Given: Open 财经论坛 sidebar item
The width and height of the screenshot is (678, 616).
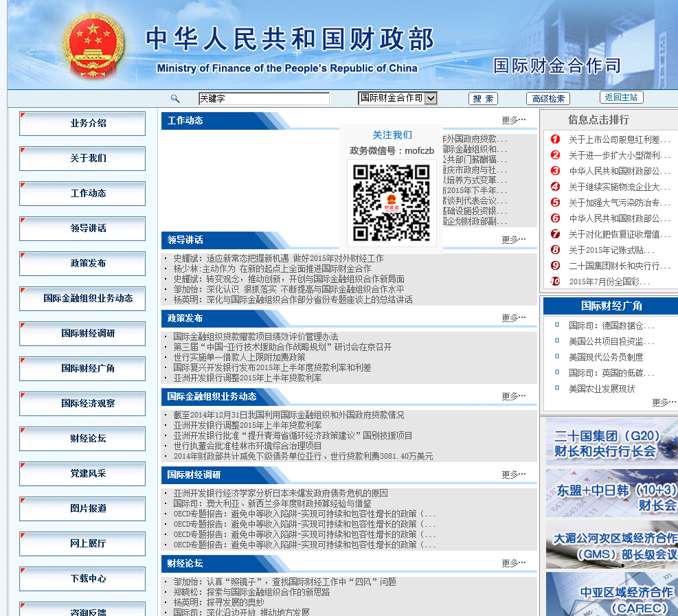Looking at the screenshot, I should tap(82, 439).
